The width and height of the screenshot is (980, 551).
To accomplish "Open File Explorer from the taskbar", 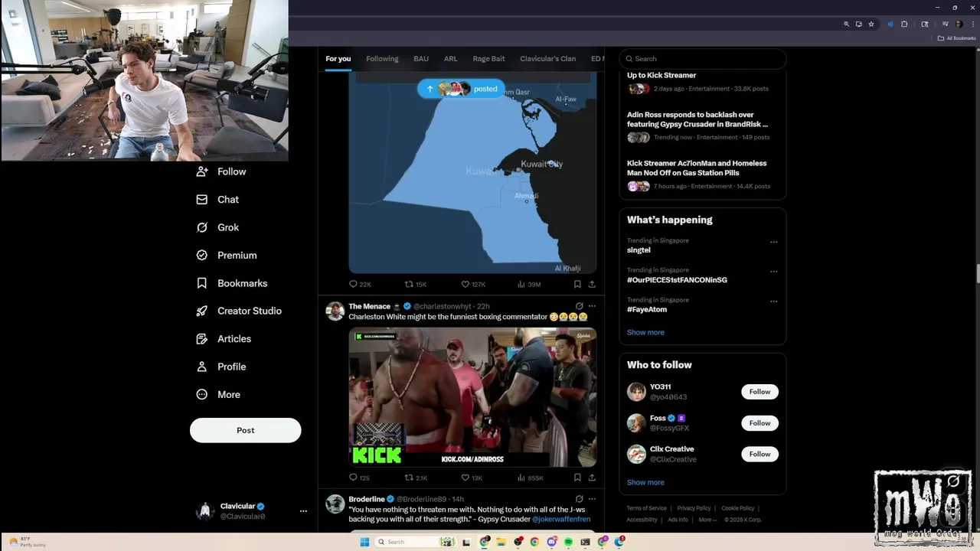I will [x=501, y=542].
